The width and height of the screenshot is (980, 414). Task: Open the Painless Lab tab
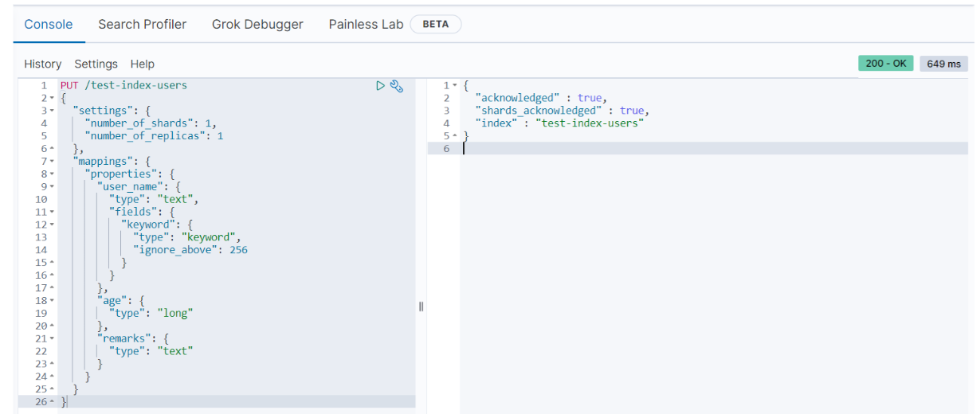(x=366, y=25)
